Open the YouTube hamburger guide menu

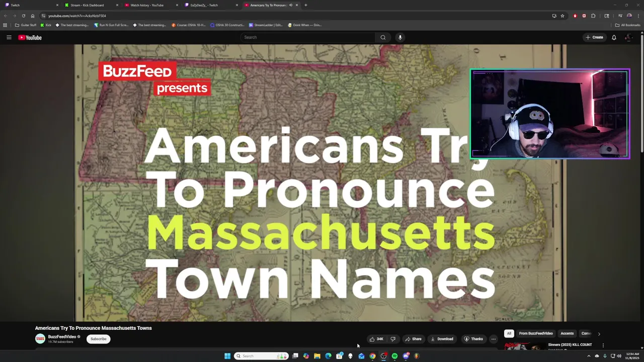(9, 37)
